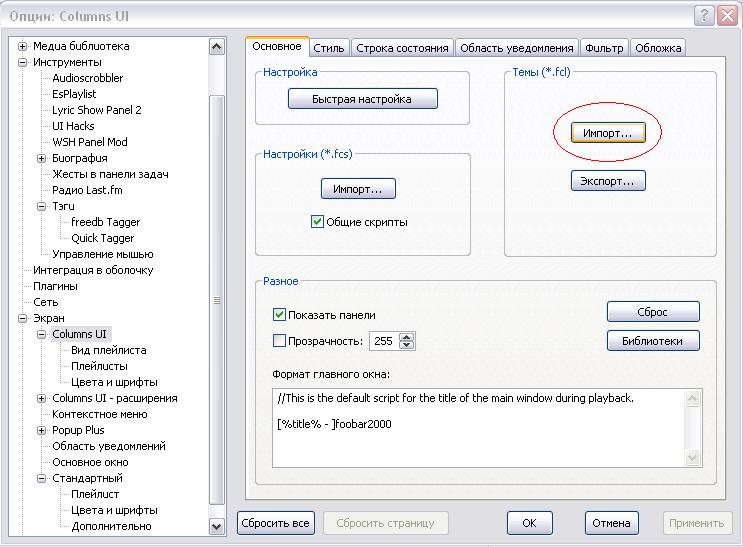
Task: Increase transparency value with spinner up arrow
Action: pos(406,337)
